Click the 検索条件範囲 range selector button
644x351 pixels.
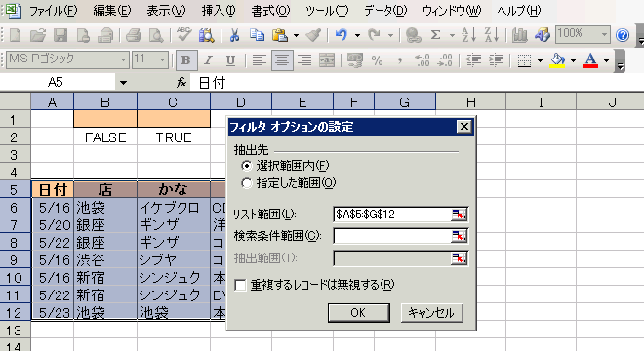coord(459,236)
